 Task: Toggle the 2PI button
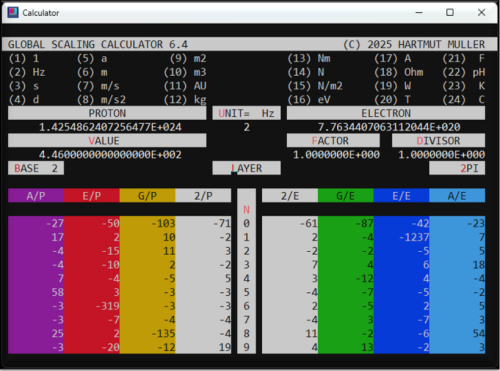pos(457,168)
